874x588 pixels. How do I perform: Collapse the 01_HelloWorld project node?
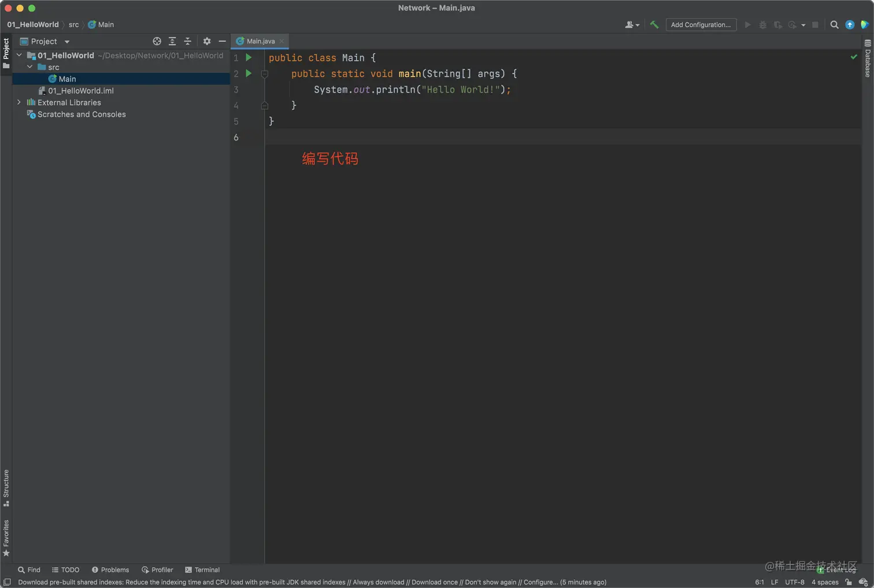(x=19, y=56)
